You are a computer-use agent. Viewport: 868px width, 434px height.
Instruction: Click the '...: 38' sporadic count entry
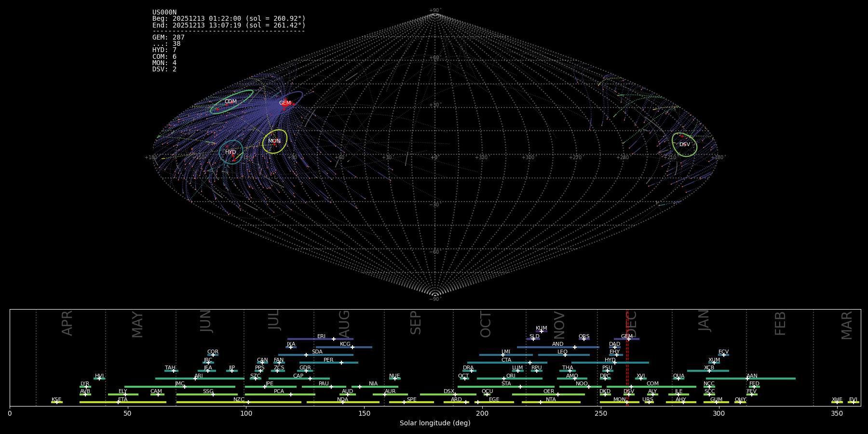pyautogui.click(x=166, y=44)
